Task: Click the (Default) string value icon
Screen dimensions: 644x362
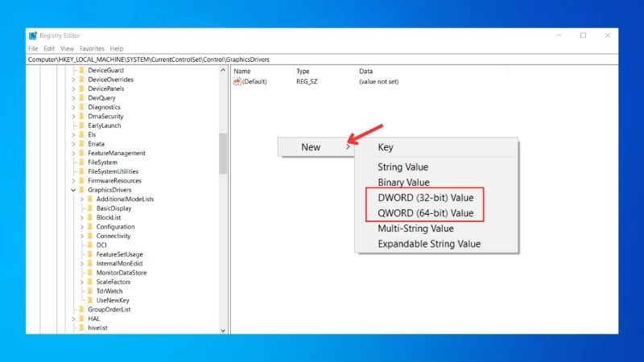Action: [x=237, y=81]
